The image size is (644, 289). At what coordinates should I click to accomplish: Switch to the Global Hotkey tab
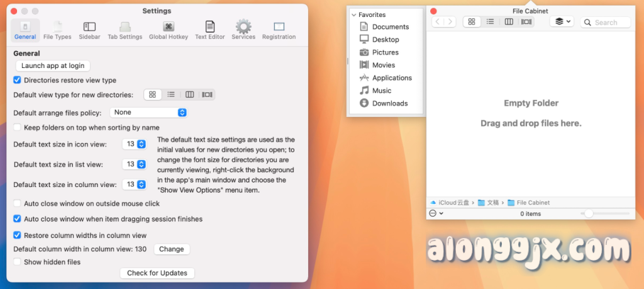click(169, 31)
